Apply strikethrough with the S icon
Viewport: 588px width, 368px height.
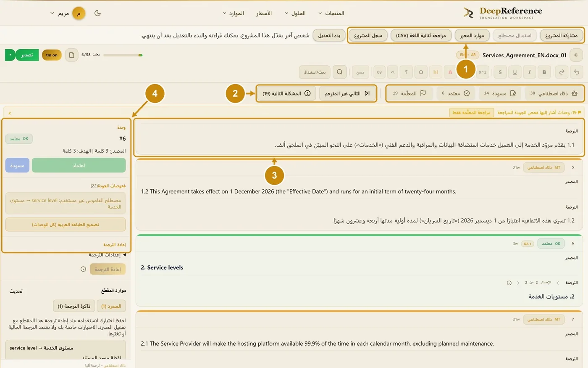tap(500, 72)
